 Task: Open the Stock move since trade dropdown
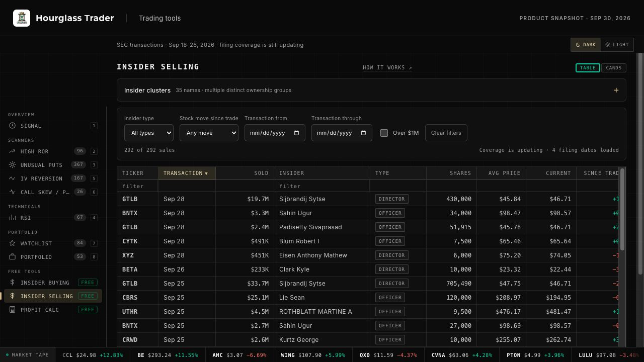pyautogui.click(x=209, y=133)
